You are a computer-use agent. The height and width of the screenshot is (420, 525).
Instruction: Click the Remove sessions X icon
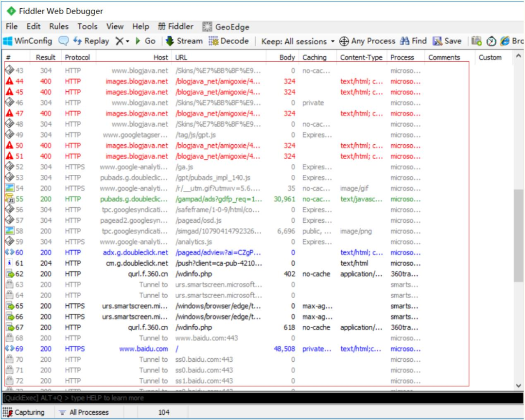coord(119,41)
